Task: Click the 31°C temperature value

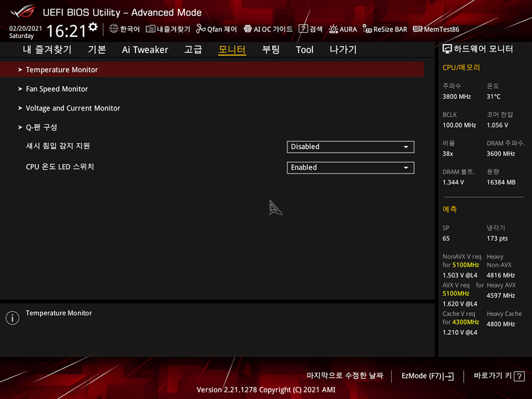Action: click(x=493, y=97)
